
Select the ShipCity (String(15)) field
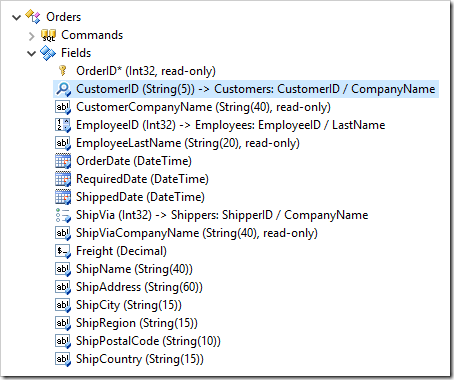coord(129,305)
